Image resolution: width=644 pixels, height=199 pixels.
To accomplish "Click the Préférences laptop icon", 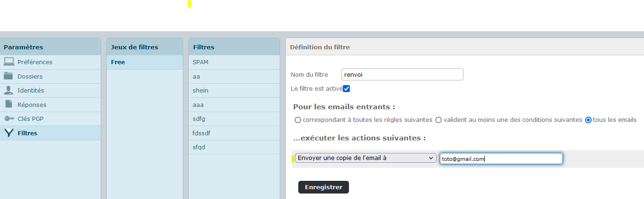I will (9, 62).
